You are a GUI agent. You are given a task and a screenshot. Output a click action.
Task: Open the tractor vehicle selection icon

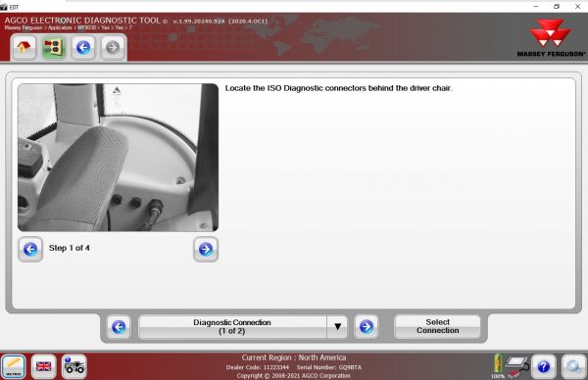coord(73,366)
